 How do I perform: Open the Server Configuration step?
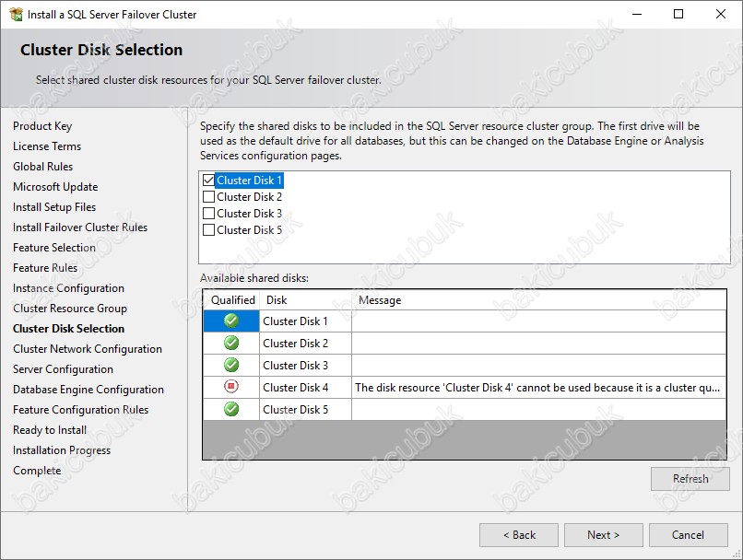[x=63, y=369]
